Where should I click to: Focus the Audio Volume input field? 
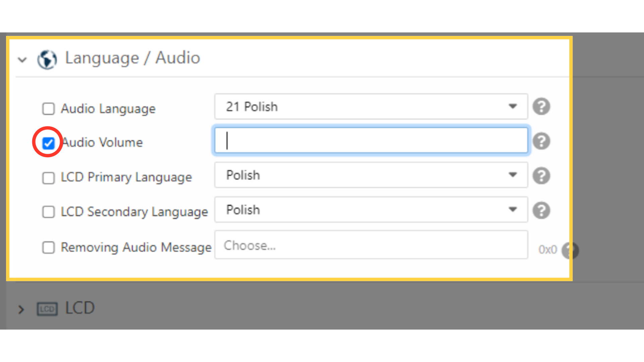pos(371,140)
